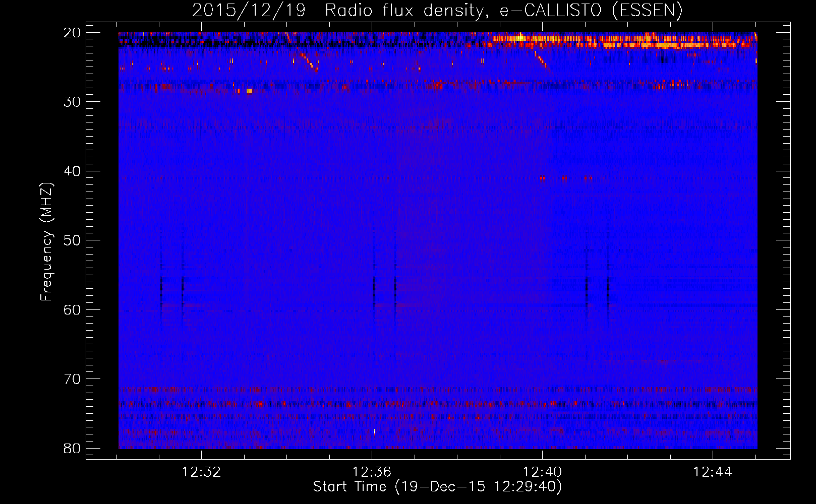
Task: Click the '20' frequency tick label
Action: tap(73, 33)
